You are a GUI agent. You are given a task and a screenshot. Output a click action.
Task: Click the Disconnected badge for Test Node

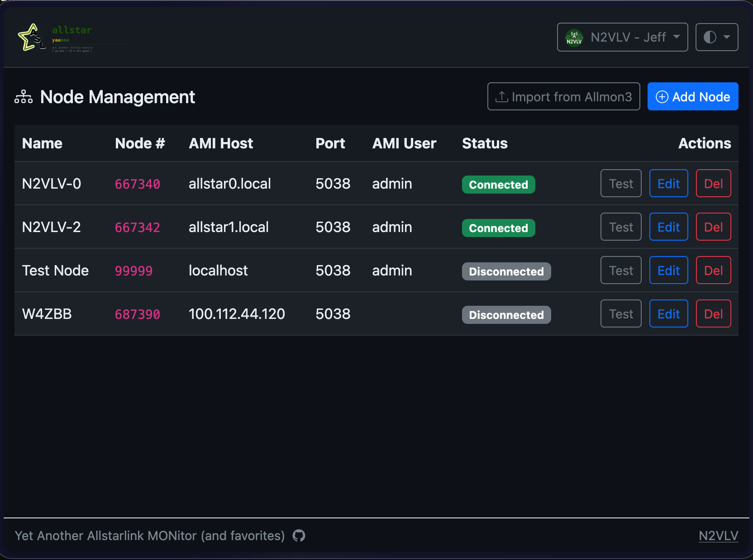(506, 271)
